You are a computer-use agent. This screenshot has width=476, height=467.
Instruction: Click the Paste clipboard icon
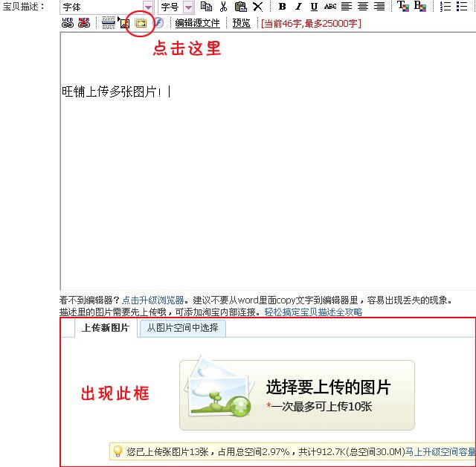(241, 7)
